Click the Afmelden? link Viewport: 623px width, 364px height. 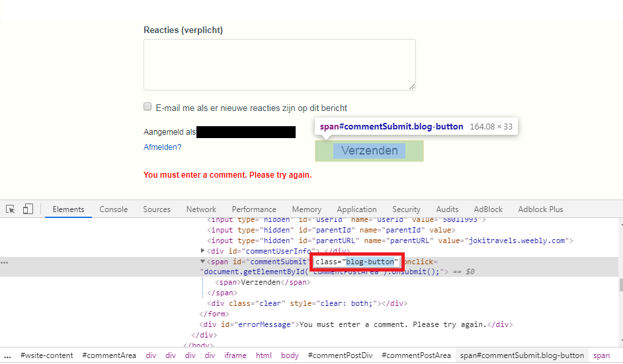point(162,147)
